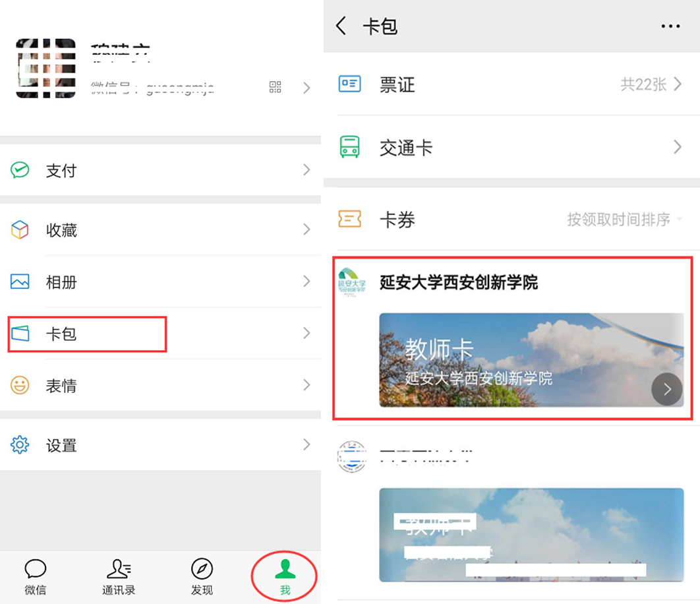Open the 支付 payment icon
The height and width of the screenshot is (604, 700).
tap(20, 170)
